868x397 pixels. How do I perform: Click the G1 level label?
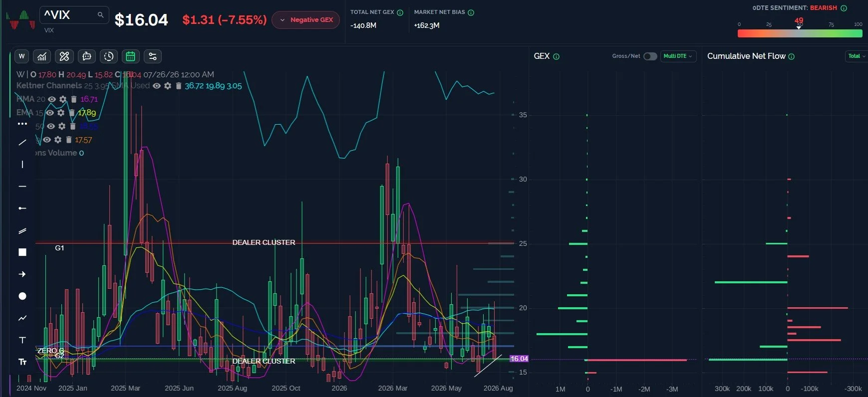click(x=59, y=248)
